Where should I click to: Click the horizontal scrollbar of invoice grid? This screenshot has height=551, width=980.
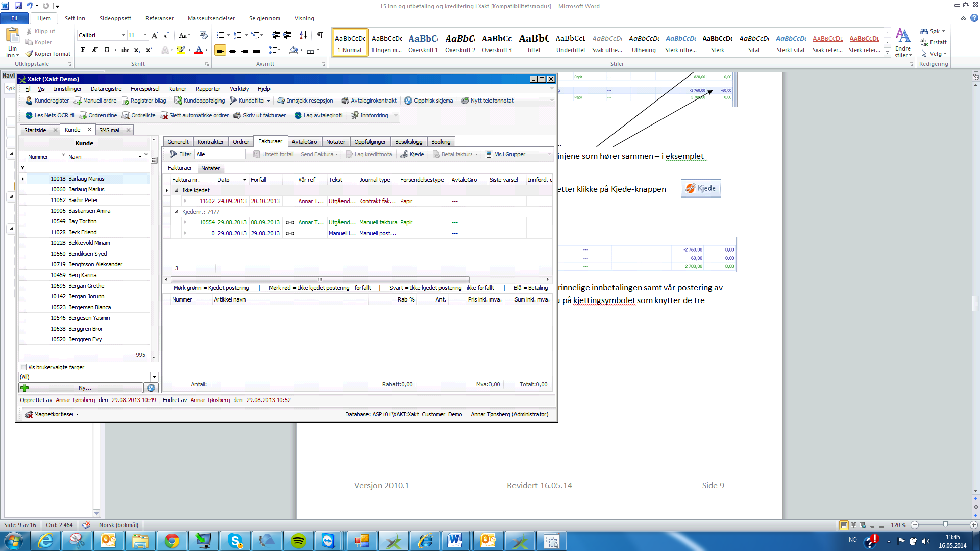coord(320,279)
